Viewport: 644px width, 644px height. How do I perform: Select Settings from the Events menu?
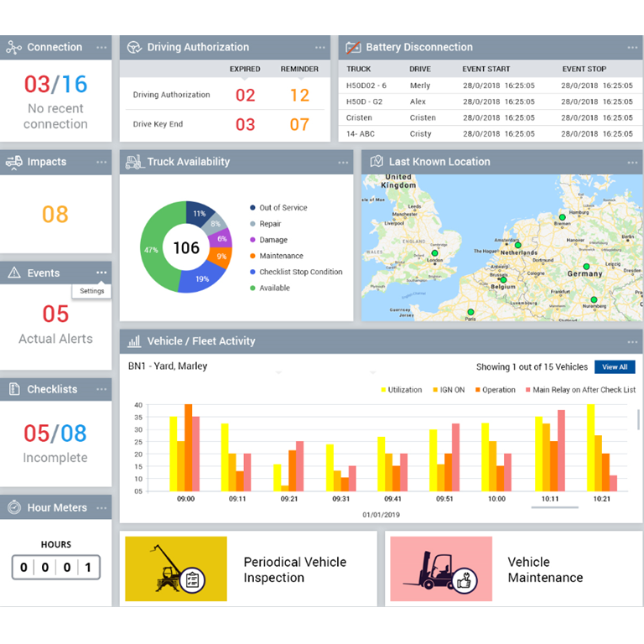[92, 291]
